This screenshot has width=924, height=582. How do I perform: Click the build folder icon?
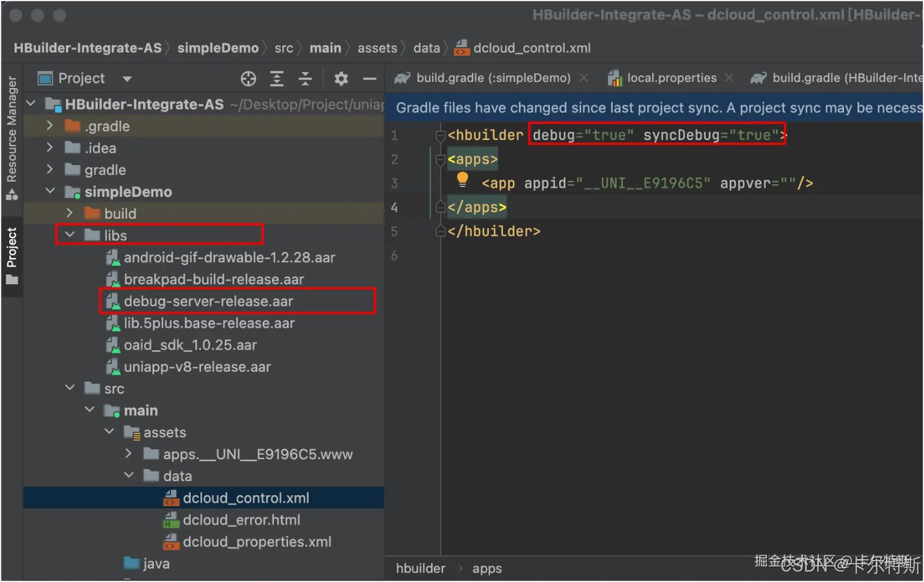pos(92,213)
